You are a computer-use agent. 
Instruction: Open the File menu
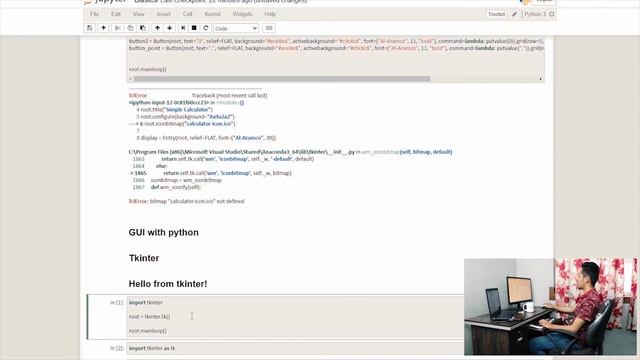(94, 14)
